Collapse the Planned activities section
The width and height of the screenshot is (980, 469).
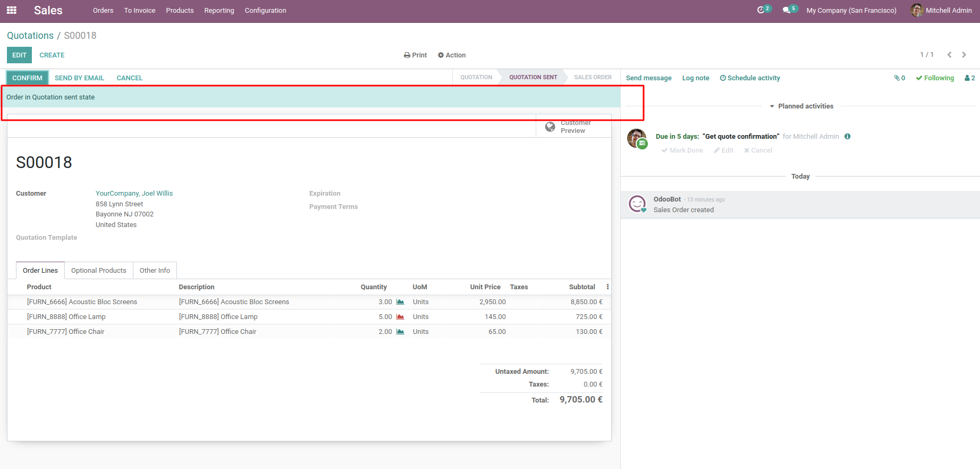(x=801, y=106)
